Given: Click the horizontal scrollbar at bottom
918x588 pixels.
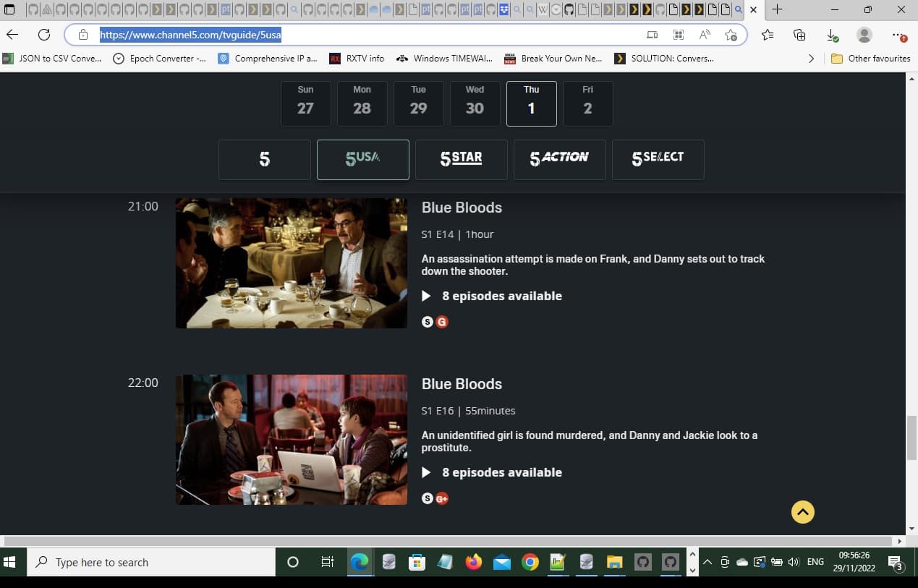Looking at the screenshot, I should coord(448,541).
